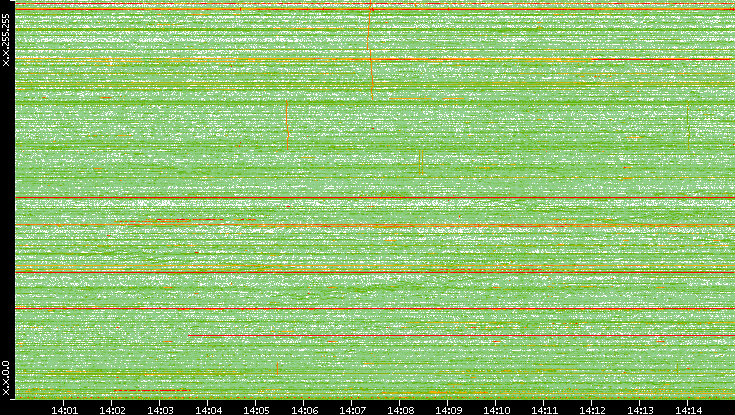
Task: Click the 14:12 time axis label
Action: tap(592, 410)
